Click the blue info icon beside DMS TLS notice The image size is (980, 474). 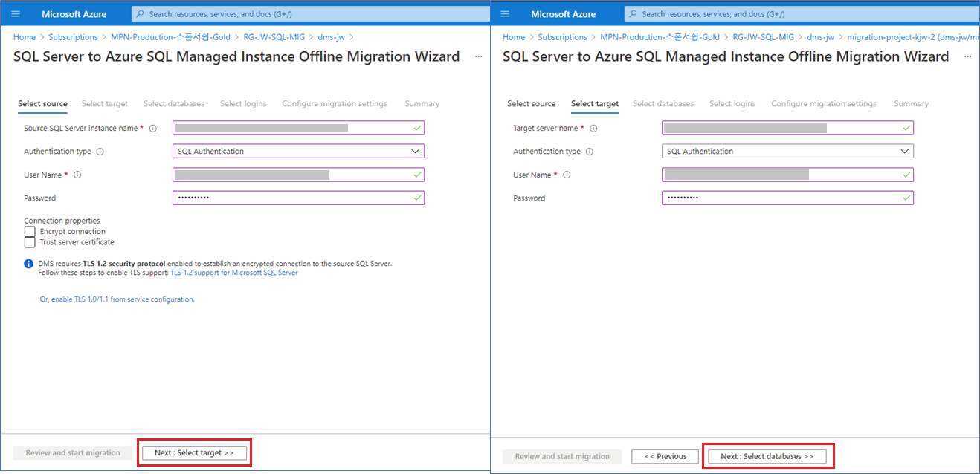28,264
